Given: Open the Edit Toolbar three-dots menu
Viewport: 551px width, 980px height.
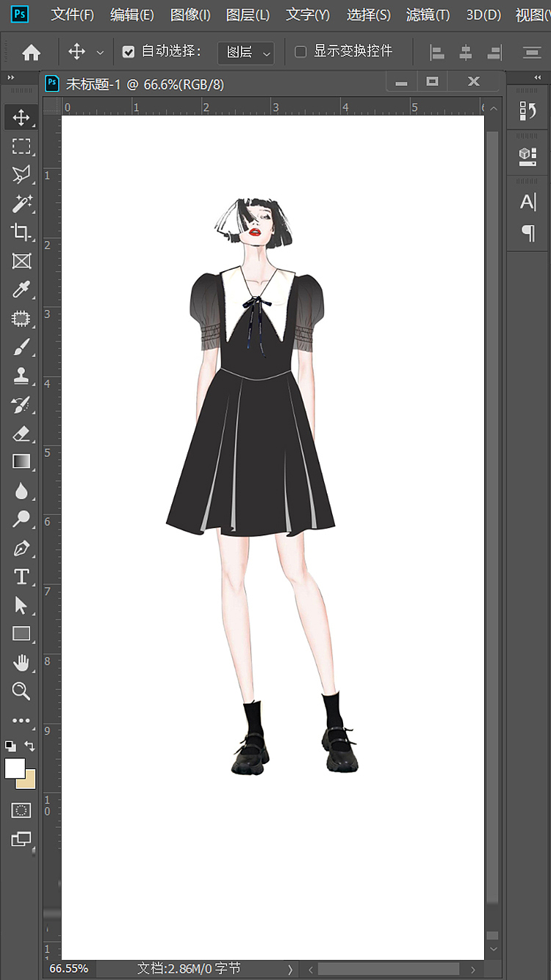Looking at the screenshot, I should [21, 721].
